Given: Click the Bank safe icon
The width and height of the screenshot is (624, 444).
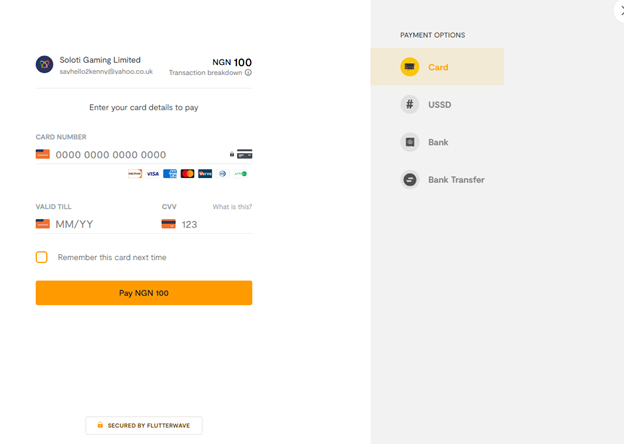Looking at the screenshot, I should point(410,142).
